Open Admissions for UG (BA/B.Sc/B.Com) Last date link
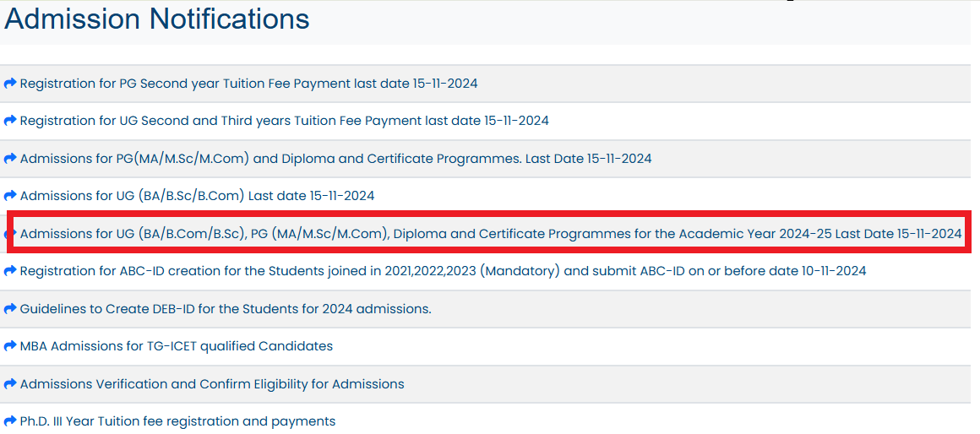Screen dimensions: 980x434 coord(197,196)
